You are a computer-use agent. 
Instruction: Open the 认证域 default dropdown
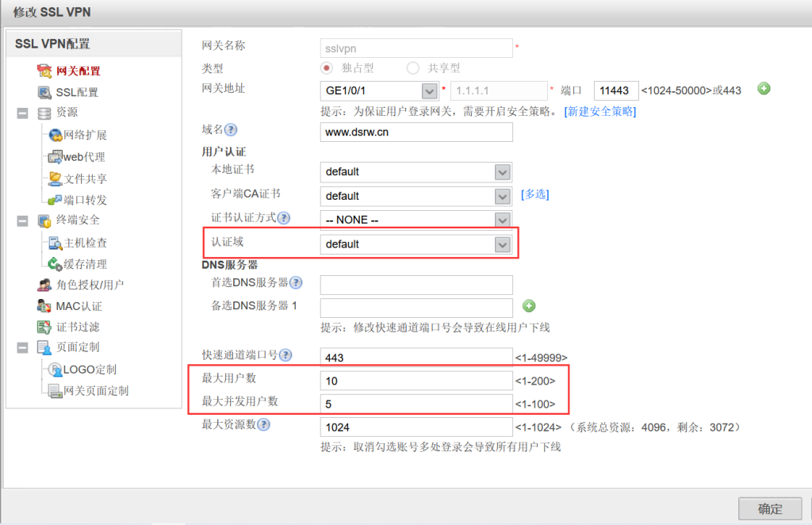[x=502, y=244]
